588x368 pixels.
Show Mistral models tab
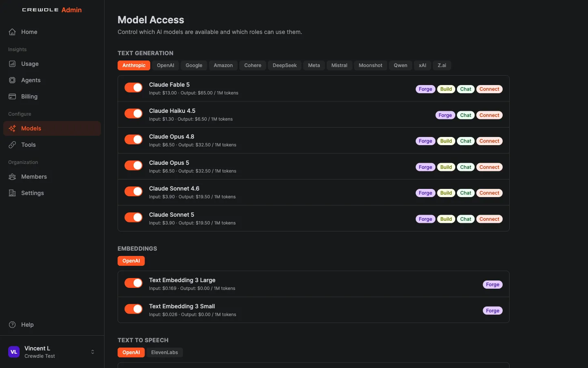click(x=339, y=65)
